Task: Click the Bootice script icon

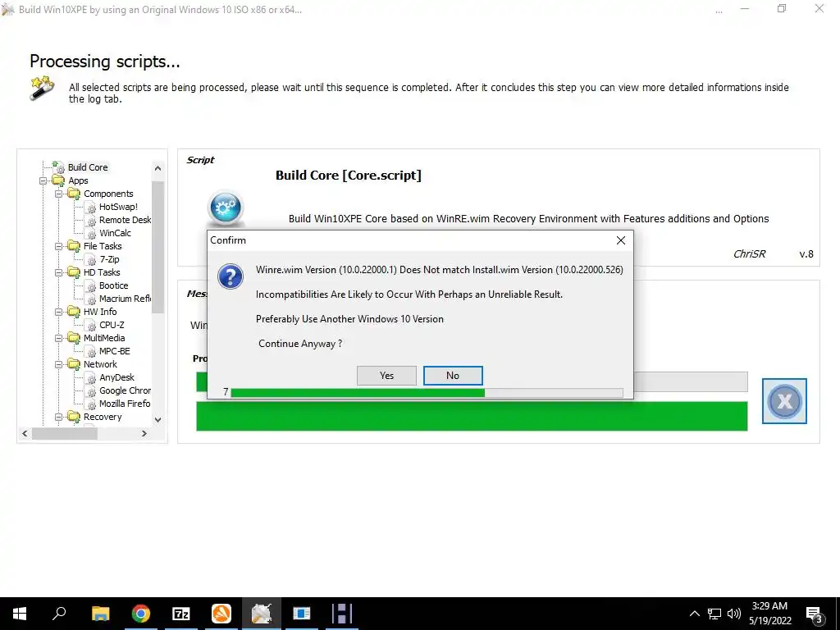Action: (90, 286)
